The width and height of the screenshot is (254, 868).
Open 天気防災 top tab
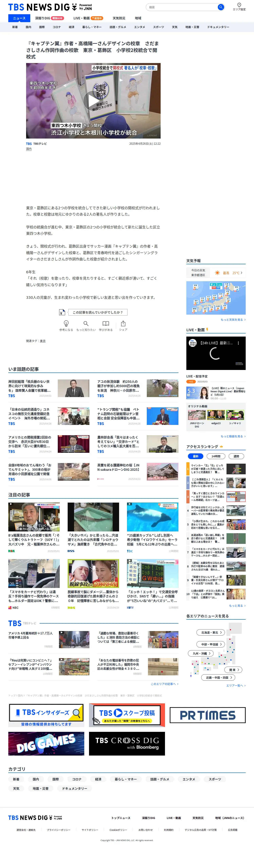point(119,18)
